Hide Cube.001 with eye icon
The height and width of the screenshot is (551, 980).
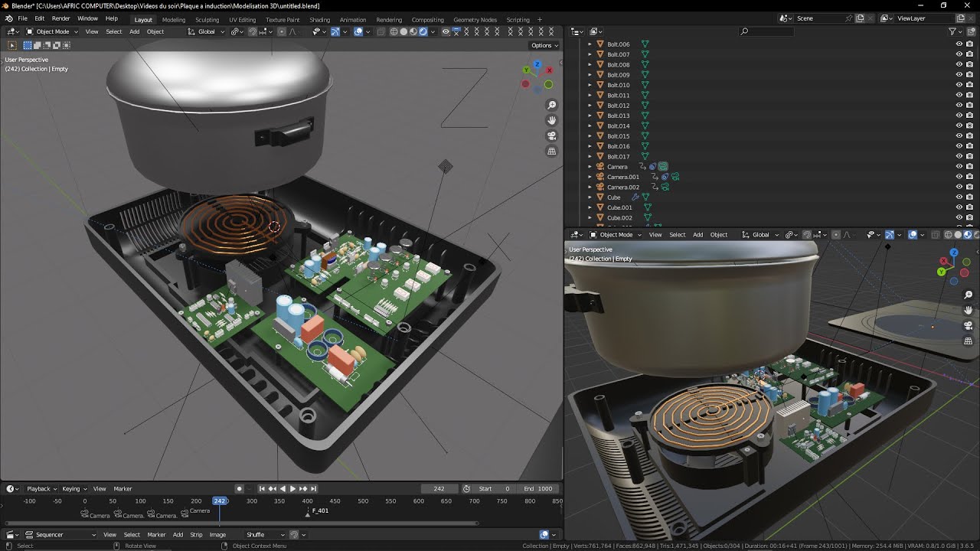pyautogui.click(x=959, y=207)
